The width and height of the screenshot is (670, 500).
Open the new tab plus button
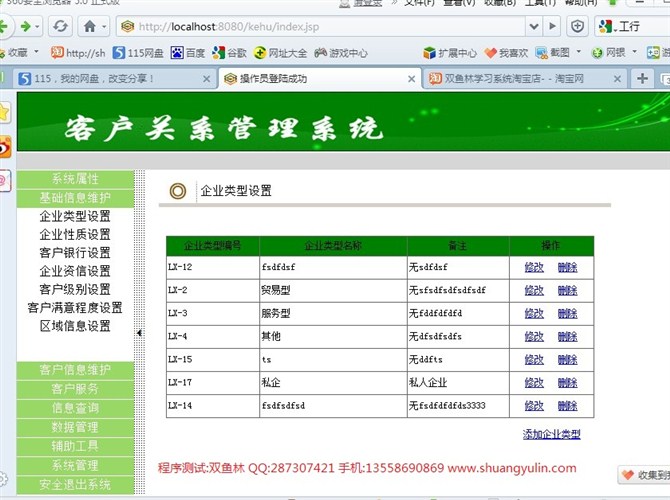click(643, 78)
